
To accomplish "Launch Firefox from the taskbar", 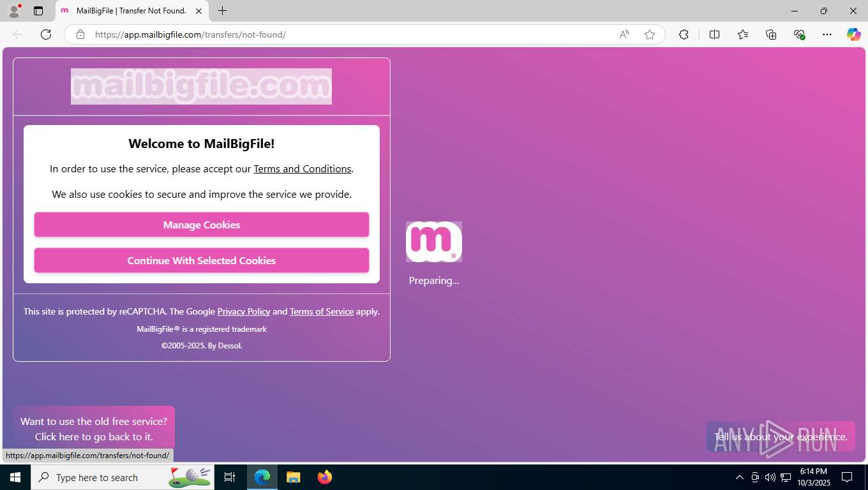I will tap(325, 477).
